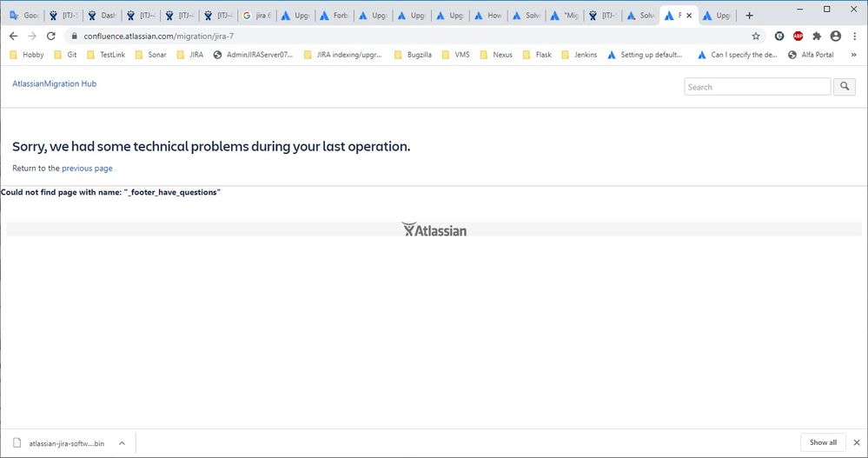Minimize the Chrome window
Image resolution: width=868 pixels, height=458 pixels.
tap(800, 9)
